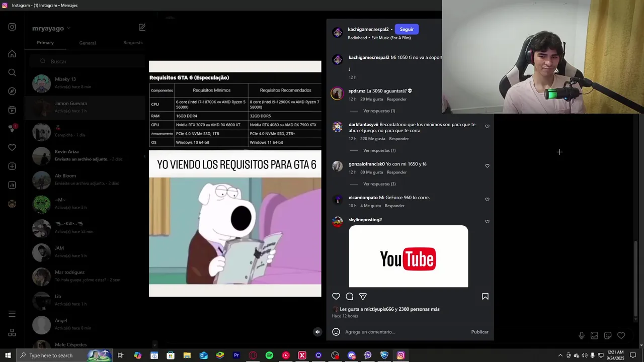Open the chat with Kevin Ariza
Image resolution: width=644 pixels, height=362 pixels.
pos(85,155)
